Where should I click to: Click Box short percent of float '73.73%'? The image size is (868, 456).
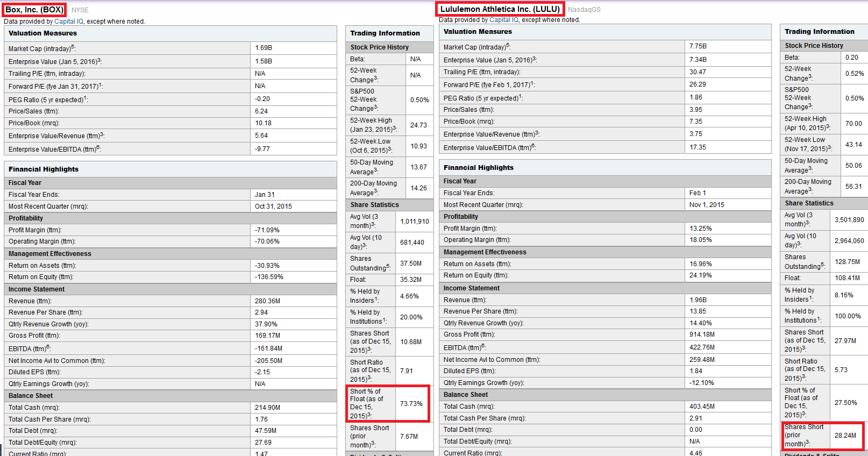tap(411, 404)
